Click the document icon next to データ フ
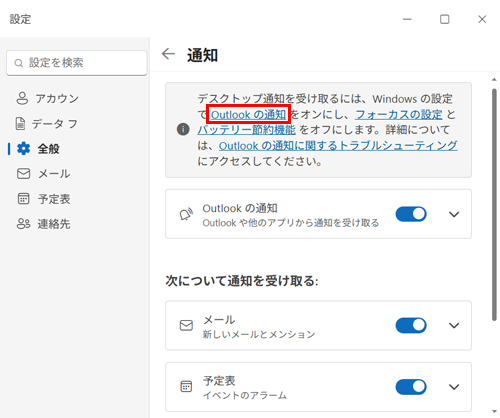 pyautogui.click(x=20, y=123)
